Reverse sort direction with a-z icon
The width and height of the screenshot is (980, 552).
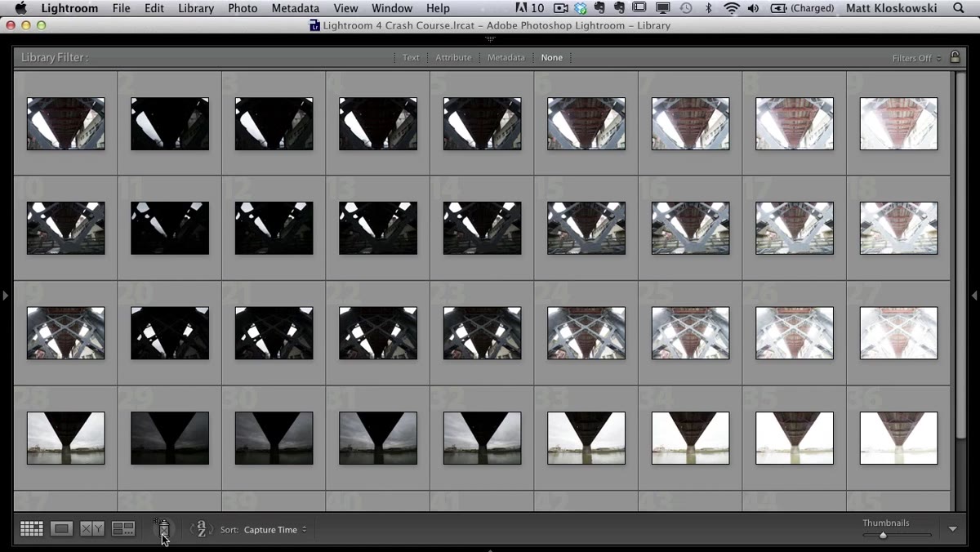tap(201, 529)
